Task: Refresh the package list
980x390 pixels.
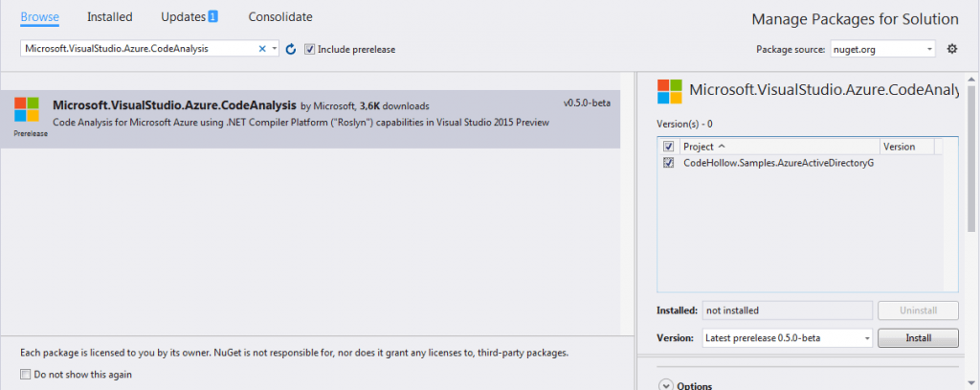Action: (x=291, y=49)
